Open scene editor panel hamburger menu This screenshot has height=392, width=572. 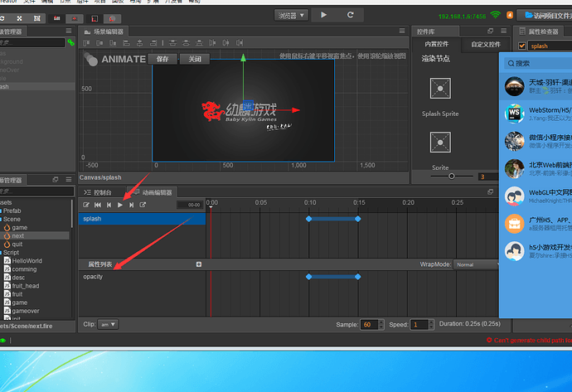pos(401,31)
